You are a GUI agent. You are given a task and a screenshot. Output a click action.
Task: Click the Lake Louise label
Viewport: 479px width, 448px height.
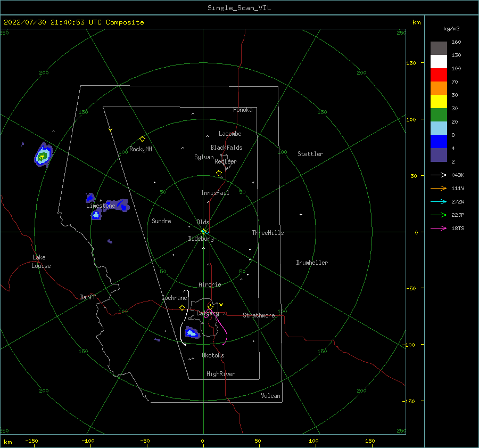click(41, 262)
